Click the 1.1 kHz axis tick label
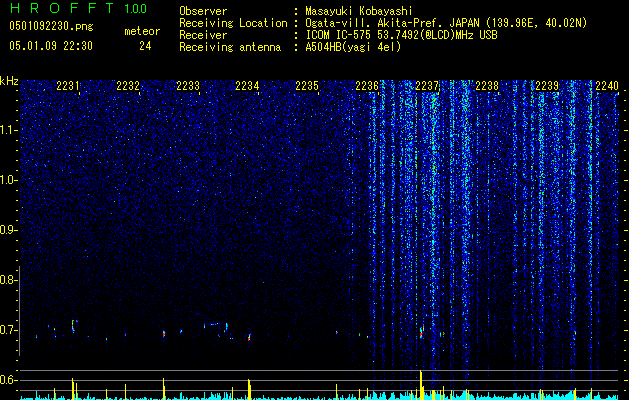This screenshot has height=400, width=629. coord(8,130)
